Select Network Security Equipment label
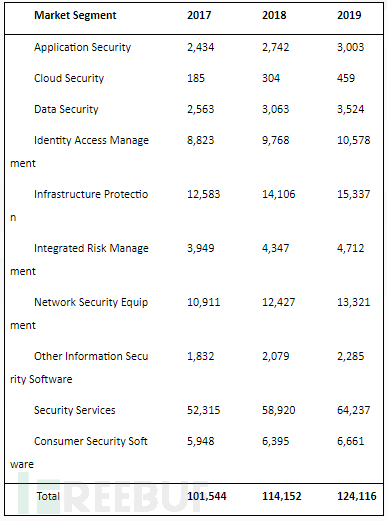Viewport: 387px width, 521px height. coord(79,314)
